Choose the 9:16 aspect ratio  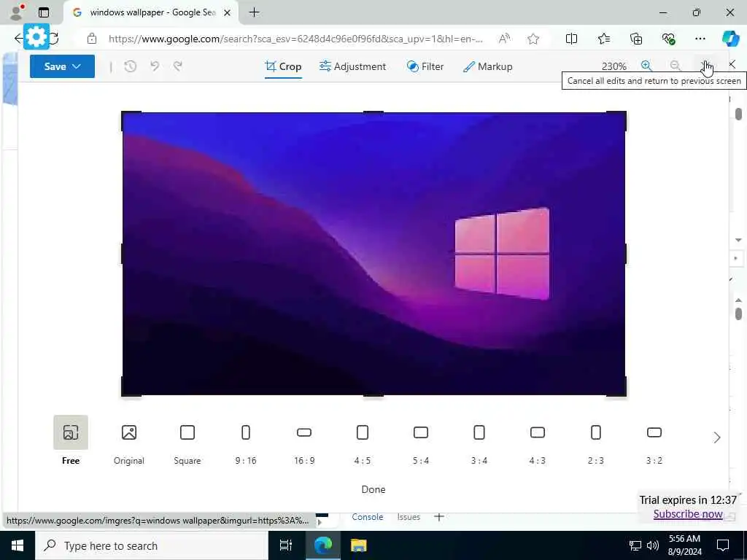(245, 440)
